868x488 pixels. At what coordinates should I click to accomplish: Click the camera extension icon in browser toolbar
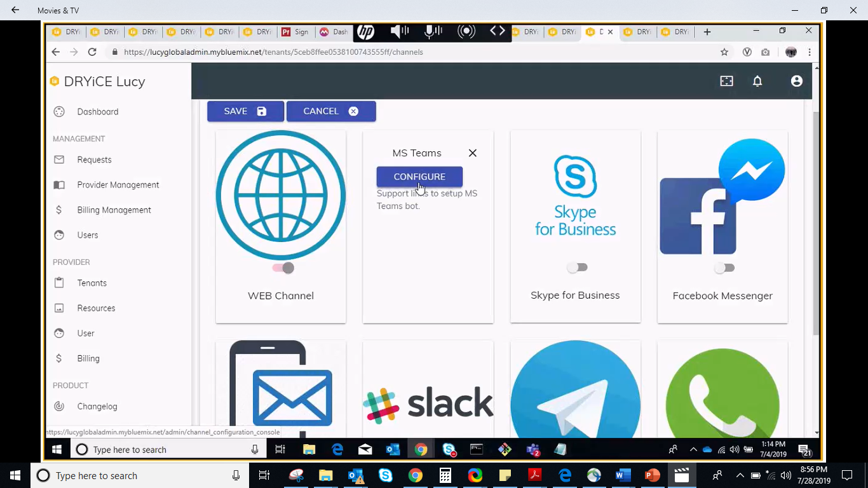tap(766, 52)
